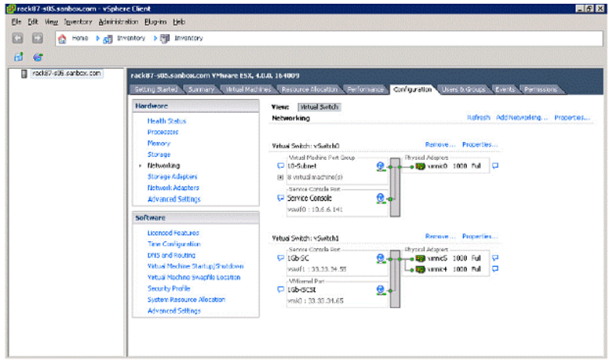This screenshot has height=364, width=612.
Task: Select Networking under Hardware
Action: click(164, 165)
